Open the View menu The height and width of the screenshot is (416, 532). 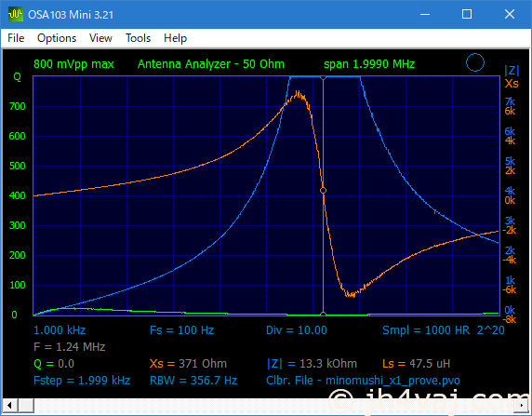point(100,38)
